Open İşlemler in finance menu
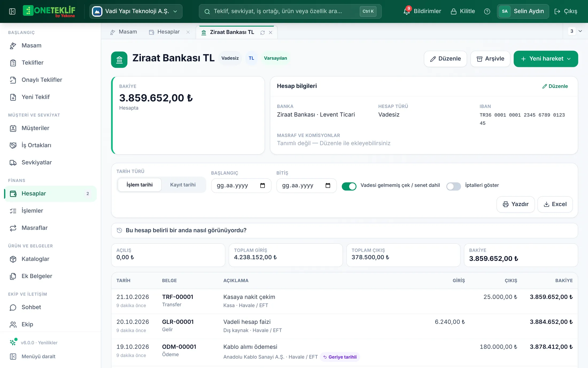The width and height of the screenshot is (588, 368). click(x=51, y=211)
